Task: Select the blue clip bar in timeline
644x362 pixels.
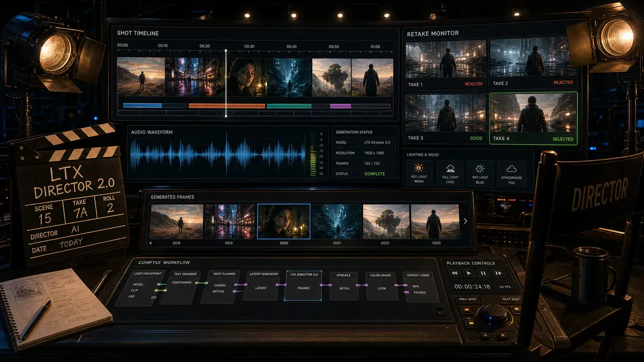Action: [x=143, y=106]
